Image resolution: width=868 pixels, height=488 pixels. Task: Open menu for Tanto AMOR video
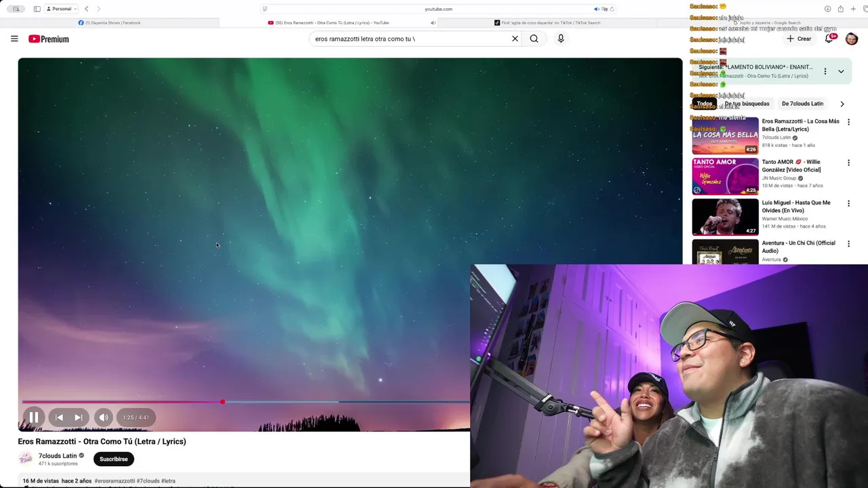[x=848, y=163]
